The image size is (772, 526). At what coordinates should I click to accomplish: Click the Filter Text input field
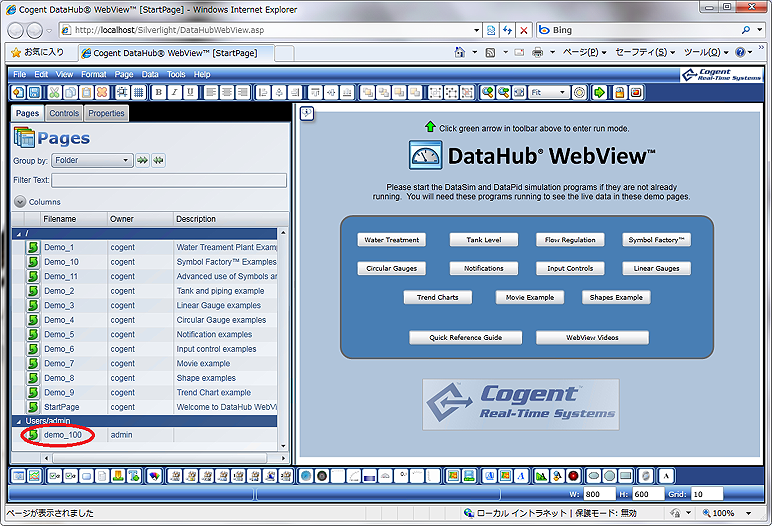169,180
